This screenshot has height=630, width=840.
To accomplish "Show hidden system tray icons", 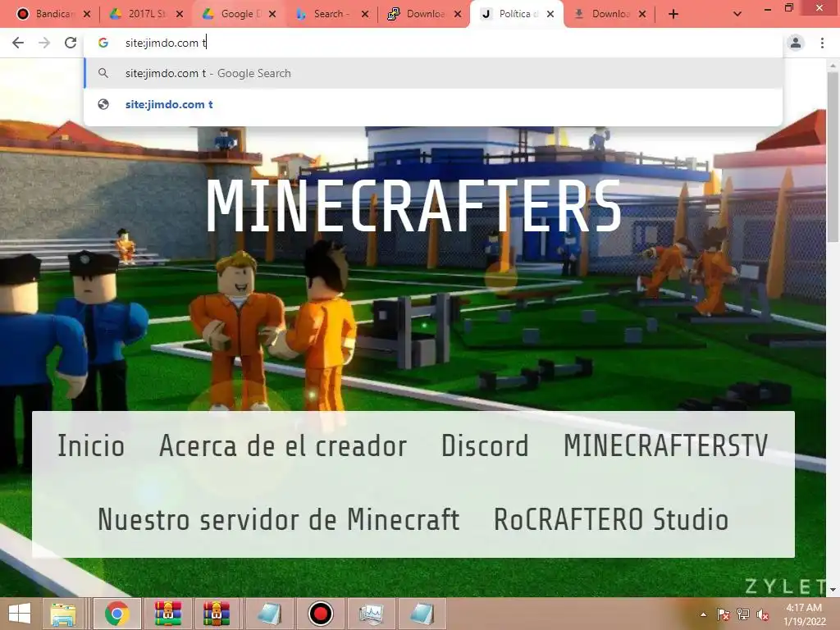I will [703, 614].
